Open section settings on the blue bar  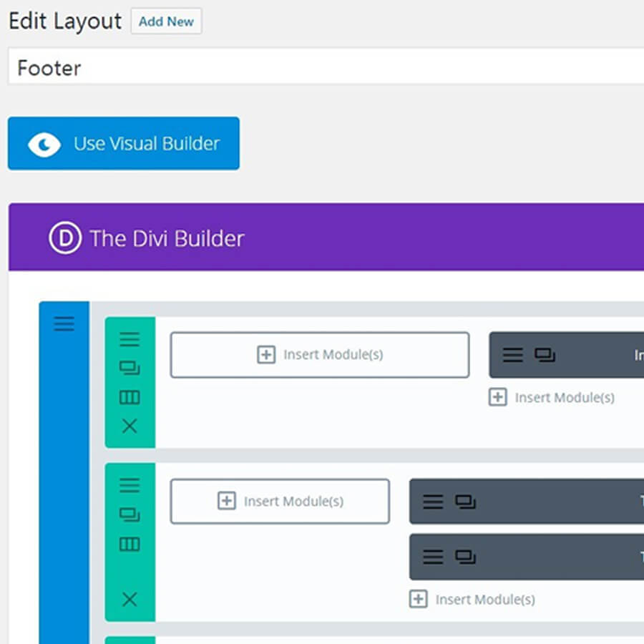64,323
